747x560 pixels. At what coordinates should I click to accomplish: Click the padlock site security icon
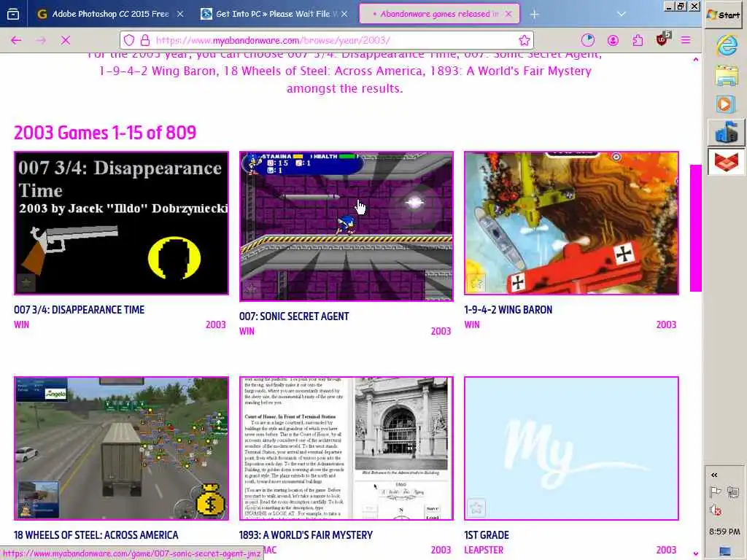click(145, 41)
